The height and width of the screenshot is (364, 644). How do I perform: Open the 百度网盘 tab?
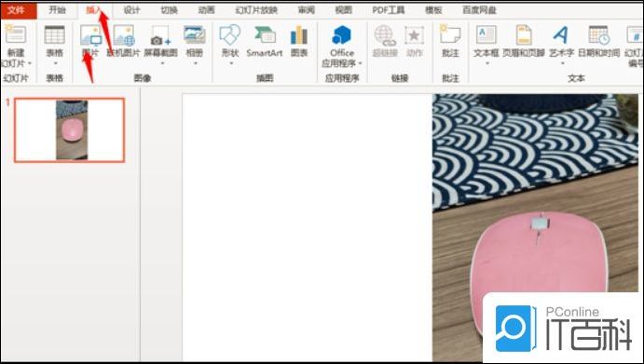point(479,10)
